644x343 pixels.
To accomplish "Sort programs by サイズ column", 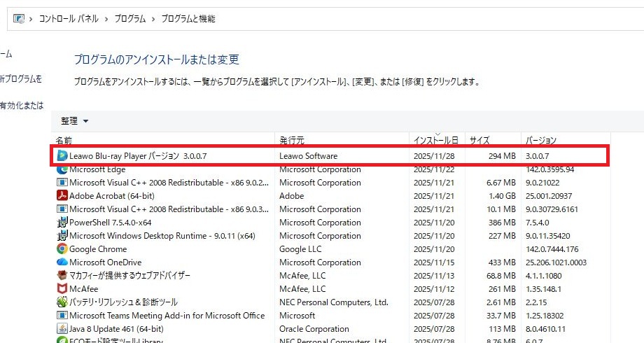I will 479,140.
